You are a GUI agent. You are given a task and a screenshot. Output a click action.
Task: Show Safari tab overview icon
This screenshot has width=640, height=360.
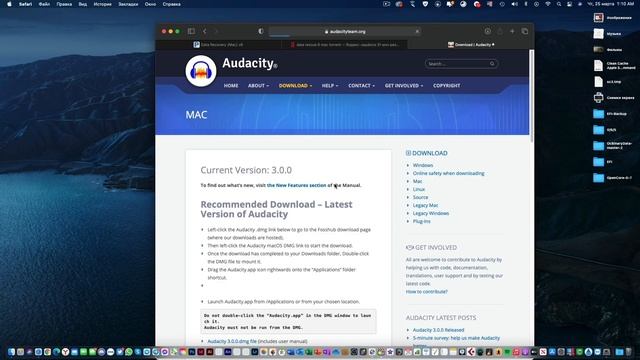pos(524,31)
